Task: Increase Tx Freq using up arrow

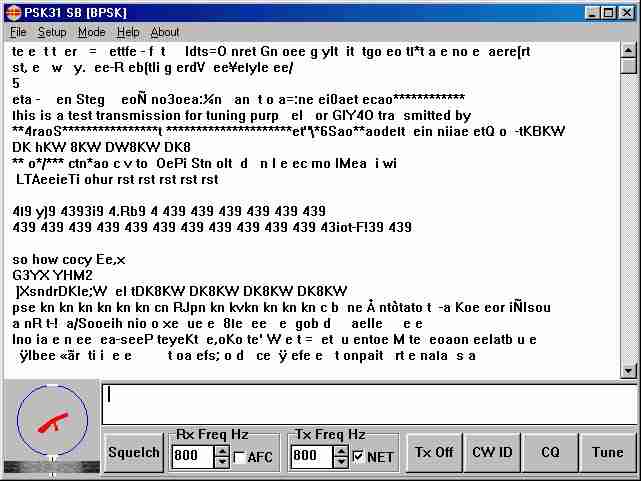Action: tap(340, 451)
